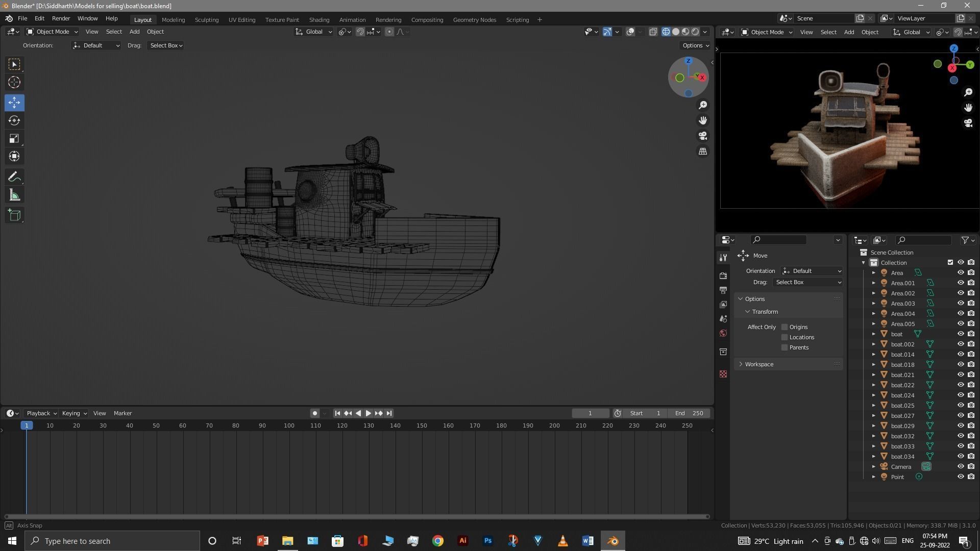
Task: Switch to the Modeling workspace tab
Action: tap(173, 19)
